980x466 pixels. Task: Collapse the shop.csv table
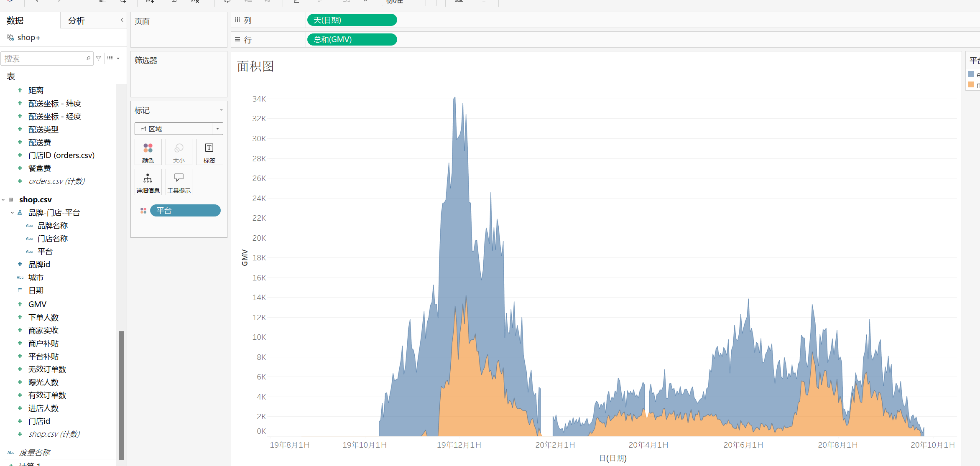3,200
